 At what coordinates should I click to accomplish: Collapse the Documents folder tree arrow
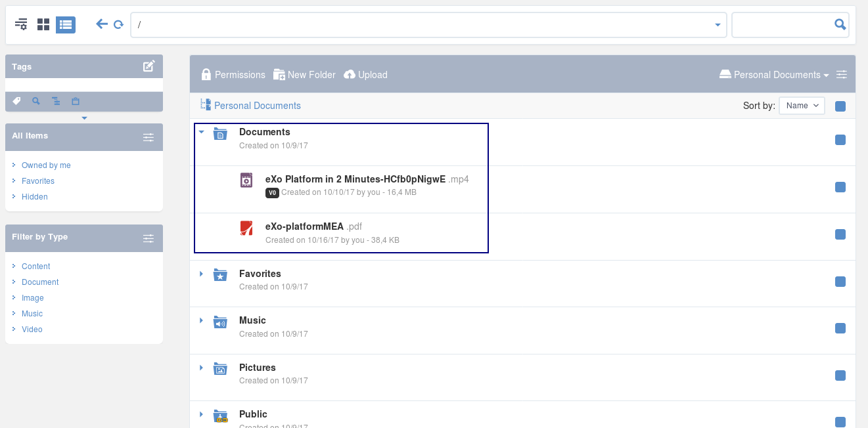(x=202, y=132)
